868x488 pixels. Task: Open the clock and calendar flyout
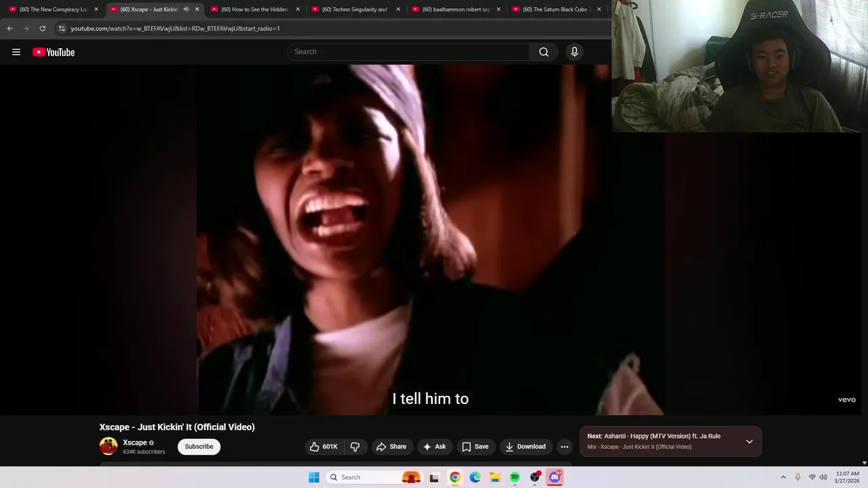click(848, 477)
